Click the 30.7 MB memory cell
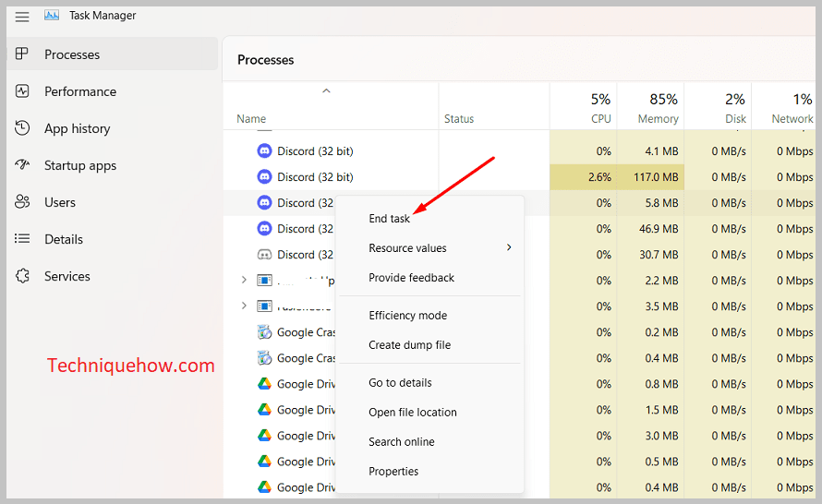The image size is (822, 504). coord(650,255)
